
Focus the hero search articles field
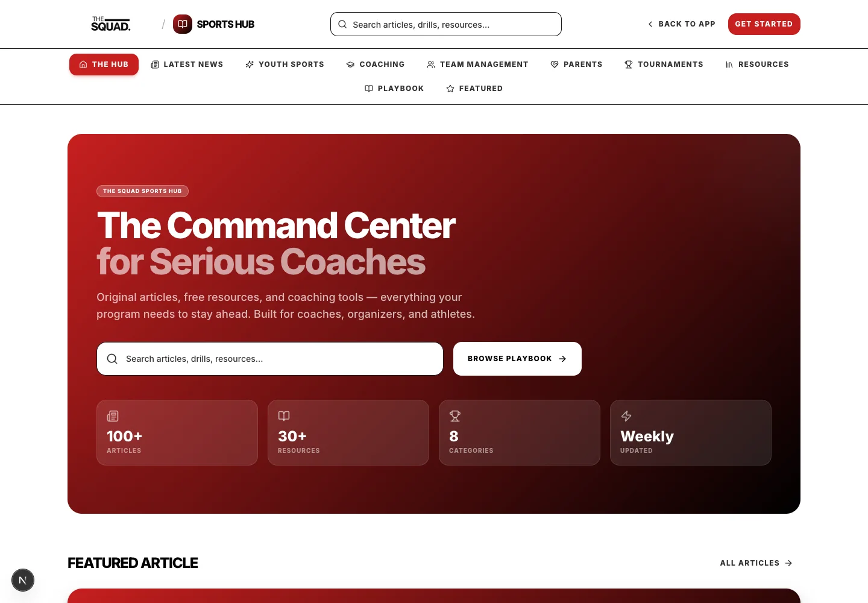[x=270, y=359]
